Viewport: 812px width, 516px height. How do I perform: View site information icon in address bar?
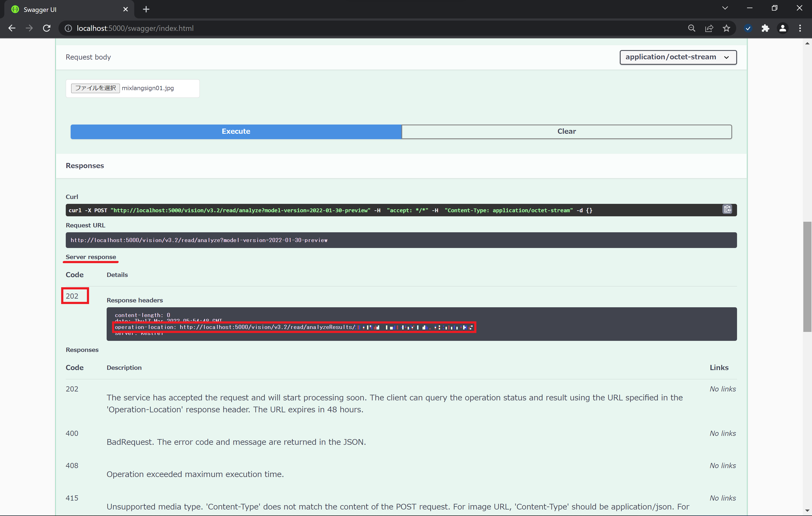click(x=68, y=28)
